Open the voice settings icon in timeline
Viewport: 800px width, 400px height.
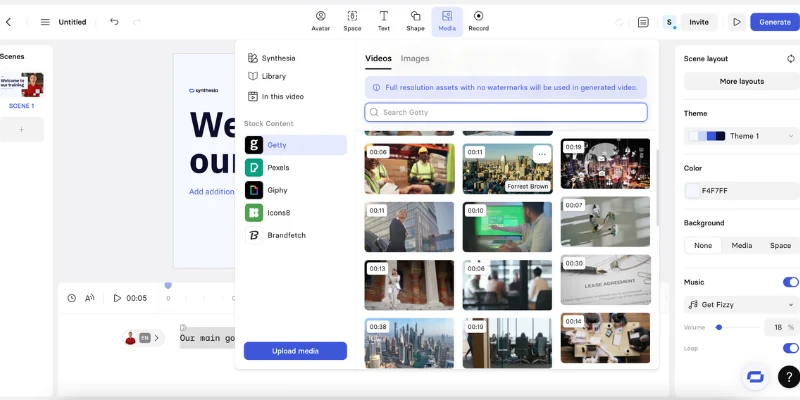[90, 298]
